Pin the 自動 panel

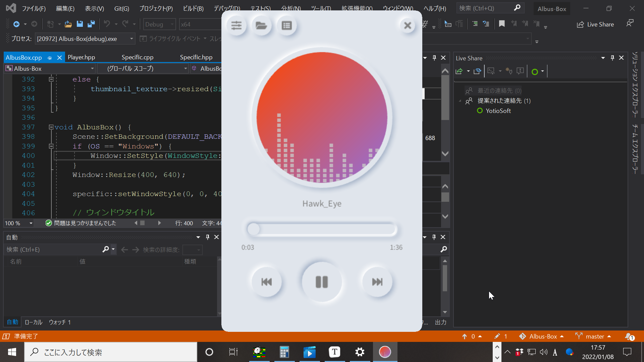click(208, 237)
